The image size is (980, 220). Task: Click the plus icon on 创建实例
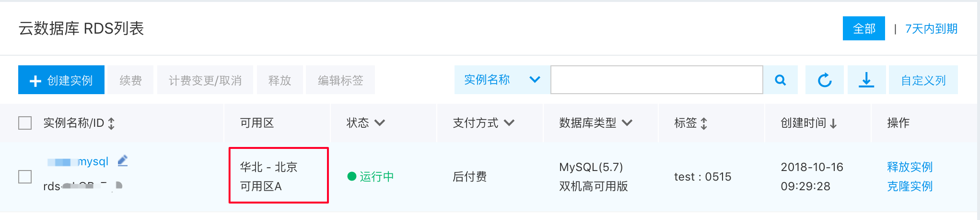tap(35, 81)
